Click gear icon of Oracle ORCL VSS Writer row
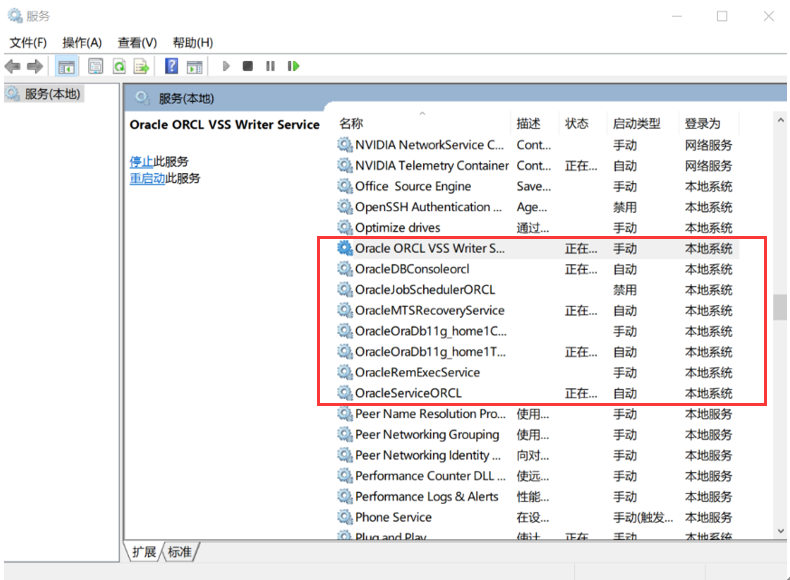Image resolution: width=790 pixels, height=580 pixels. pos(345,248)
